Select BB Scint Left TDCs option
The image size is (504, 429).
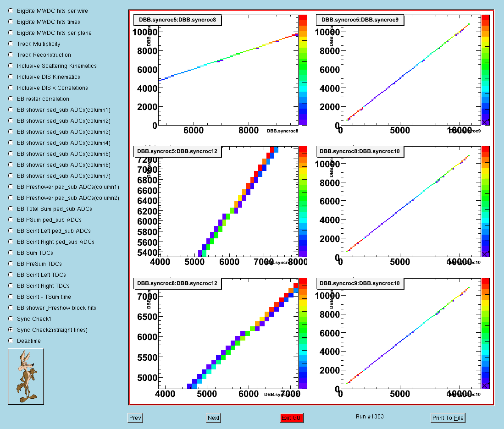pyautogui.click(x=11, y=275)
